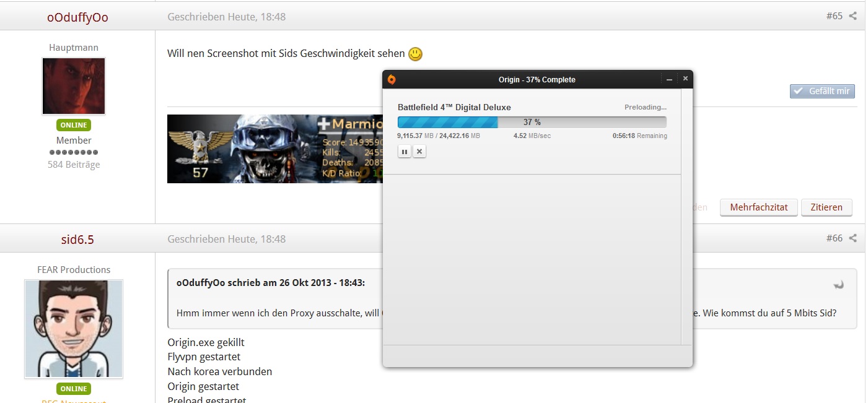Viewport: 868px width, 403px height.
Task: Click the Battlefield stats signature banner
Action: pos(274,149)
